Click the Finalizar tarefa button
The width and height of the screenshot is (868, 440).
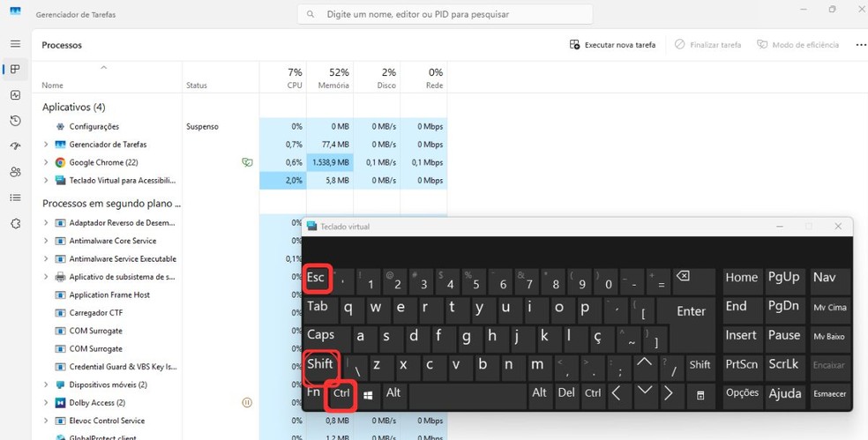(708, 45)
